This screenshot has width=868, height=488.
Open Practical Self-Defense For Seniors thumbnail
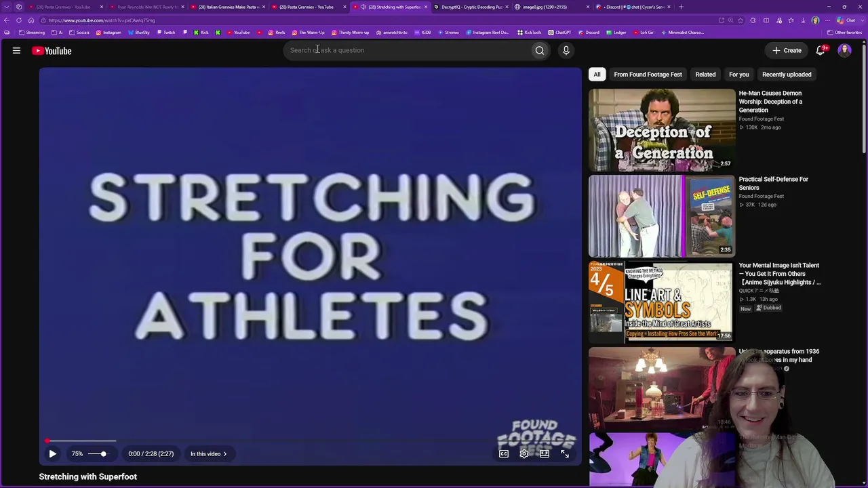tap(662, 216)
